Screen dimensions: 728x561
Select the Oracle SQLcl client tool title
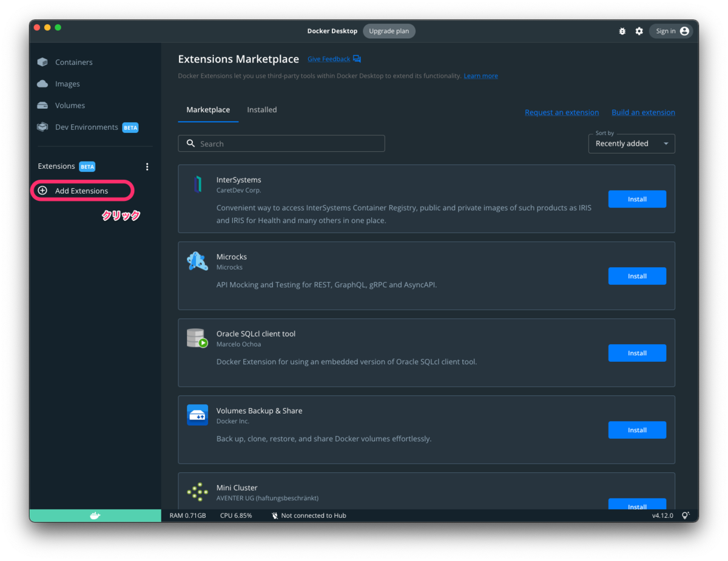256,334
